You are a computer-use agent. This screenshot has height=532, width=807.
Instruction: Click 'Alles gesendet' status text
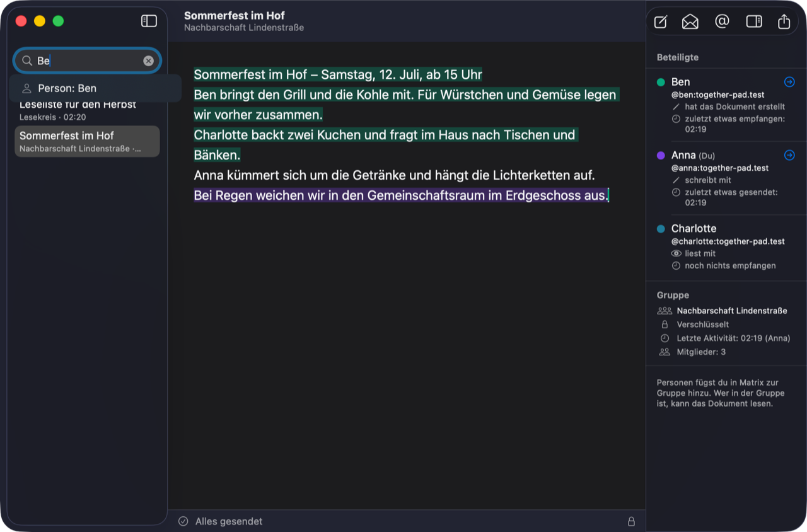pyautogui.click(x=229, y=521)
